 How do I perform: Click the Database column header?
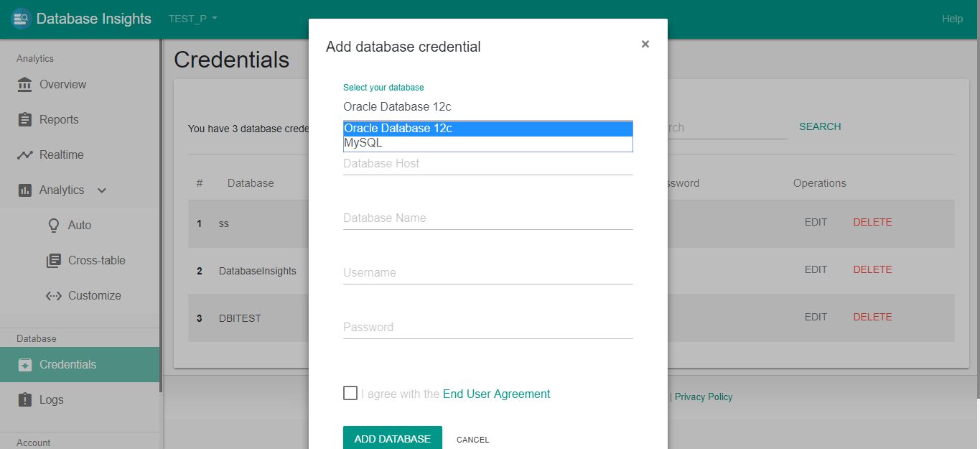coord(251,183)
